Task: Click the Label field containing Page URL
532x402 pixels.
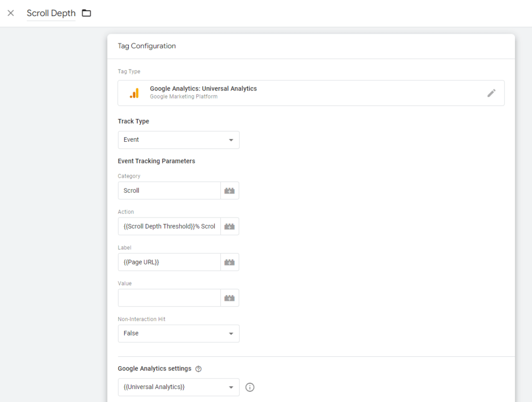Action: click(x=169, y=262)
